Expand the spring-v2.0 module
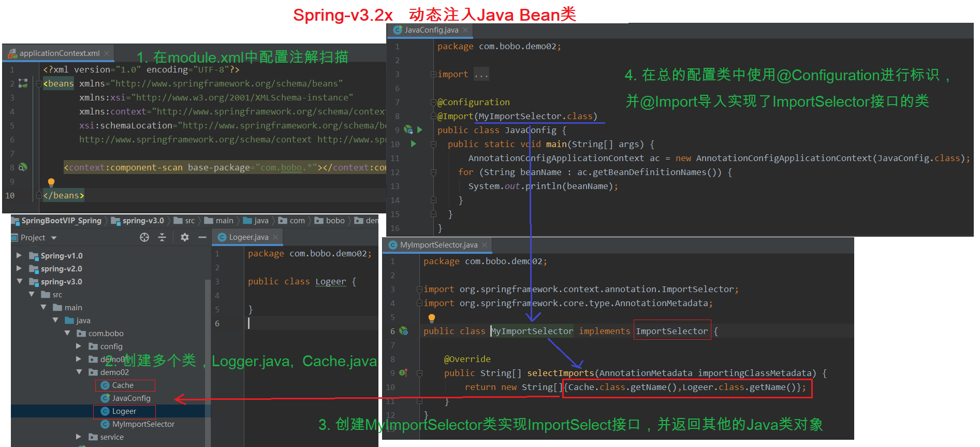 [x=19, y=268]
